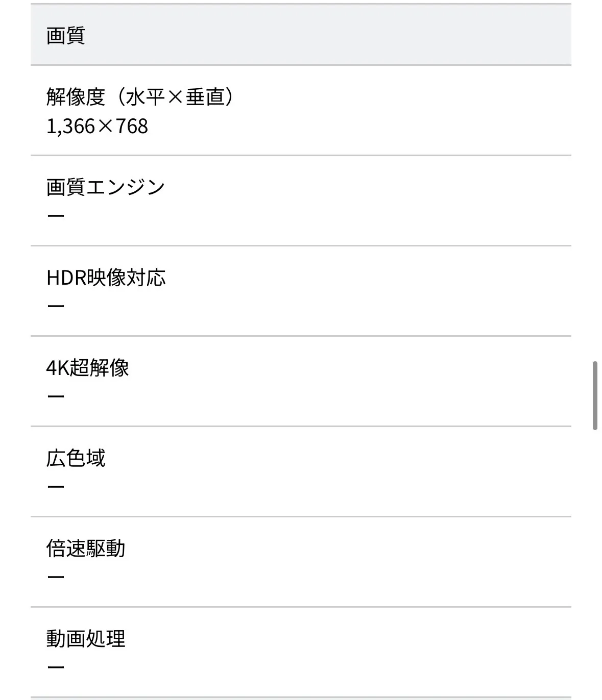
Task: Click the 画質 section header
Action: coord(66,36)
